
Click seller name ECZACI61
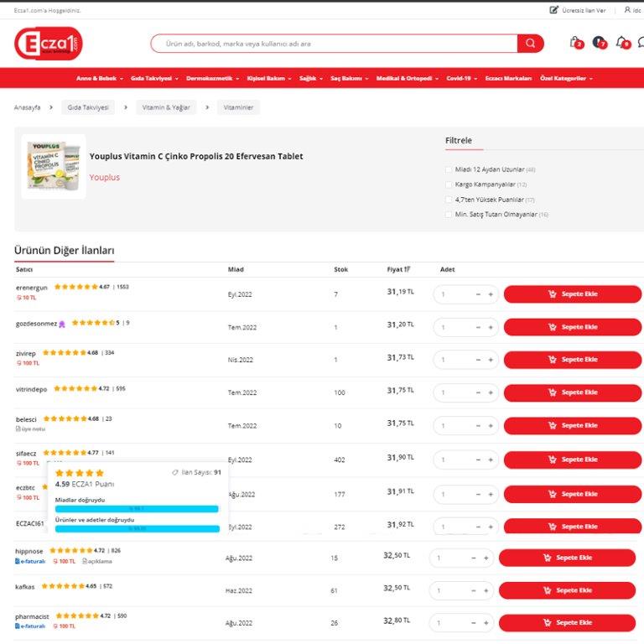coord(29,523)
